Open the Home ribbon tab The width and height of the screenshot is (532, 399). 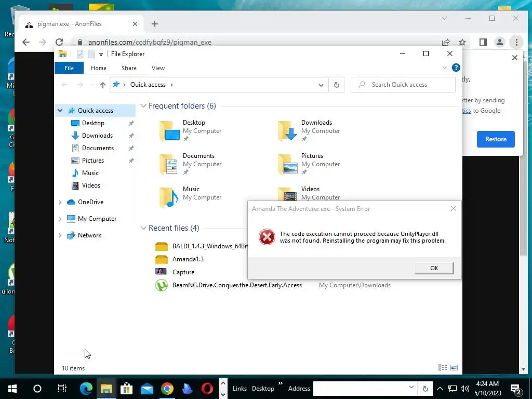(98, 68)
